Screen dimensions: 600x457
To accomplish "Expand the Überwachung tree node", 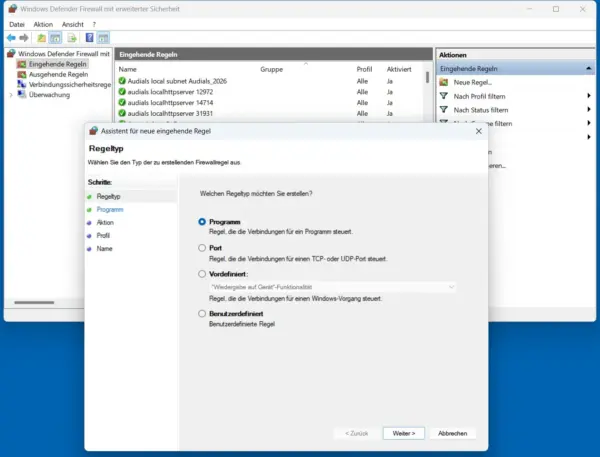I will pyautogui.click(x=11, y=95).
